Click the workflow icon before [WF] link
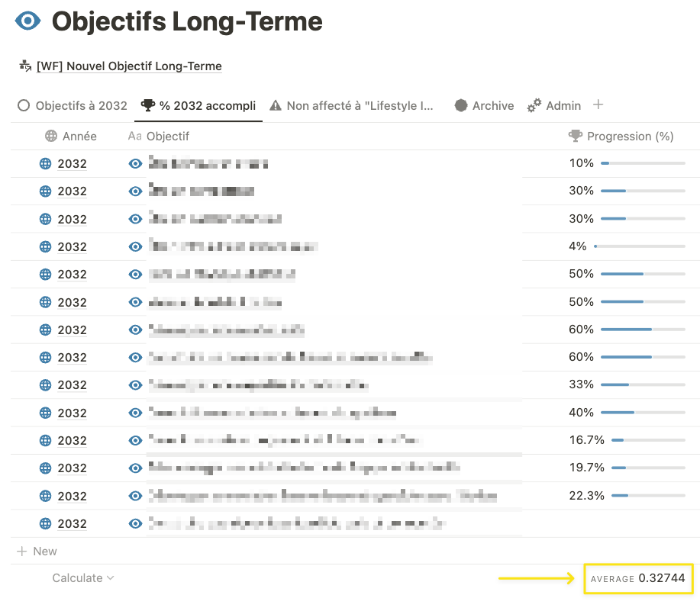This screenshot has height=611, width=700. [x=25, y=66]
